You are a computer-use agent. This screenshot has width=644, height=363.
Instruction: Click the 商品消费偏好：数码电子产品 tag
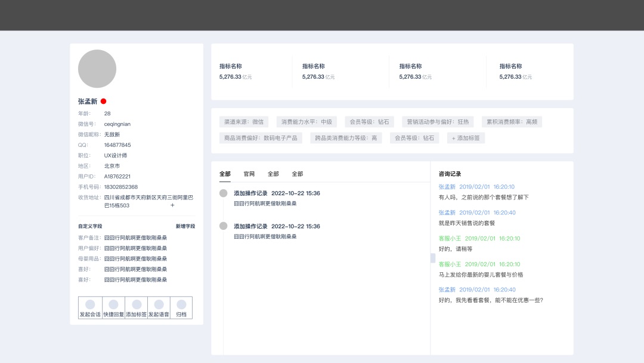point(261,138)
